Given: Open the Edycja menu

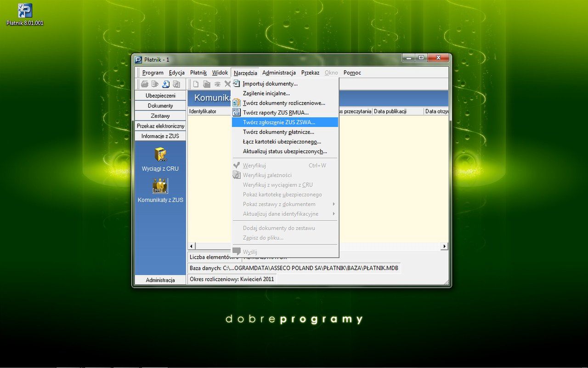Looking at the screenshot, I should point(177,73).
